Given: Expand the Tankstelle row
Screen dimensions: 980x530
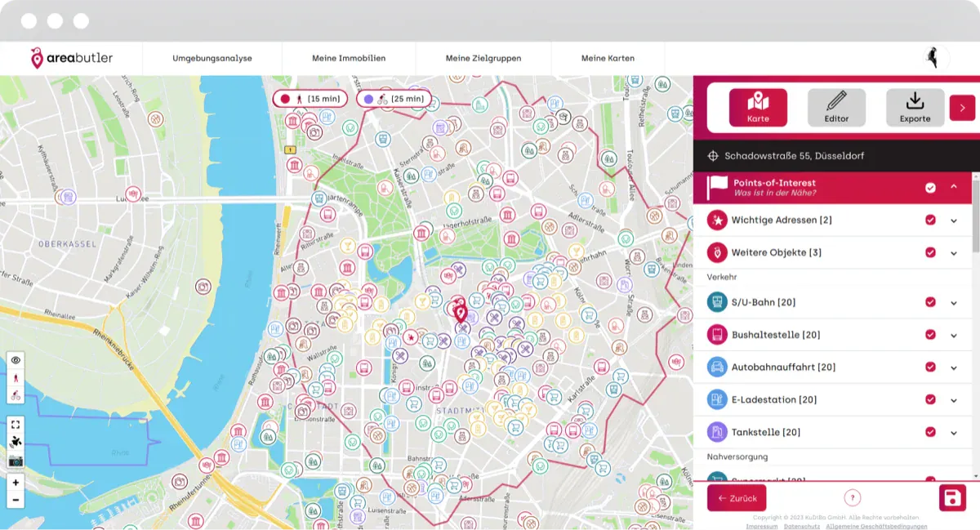Looking at the screenshot, I should click(953, 433).
